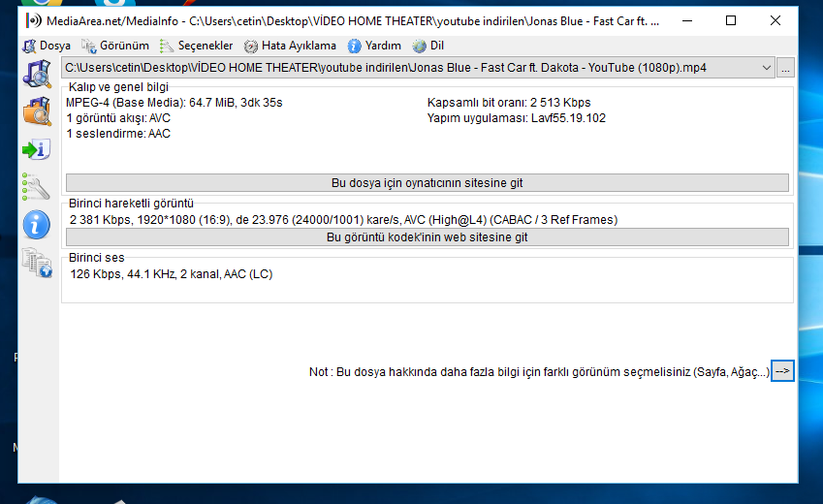Open the Hata Ayıklama menu

290,46
